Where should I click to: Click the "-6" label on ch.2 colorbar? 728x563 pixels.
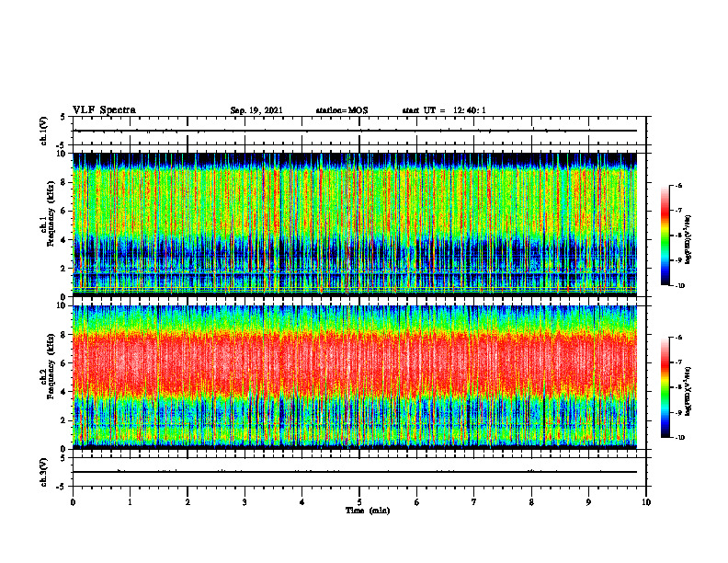pyautogui.click(x=679, y=338)
